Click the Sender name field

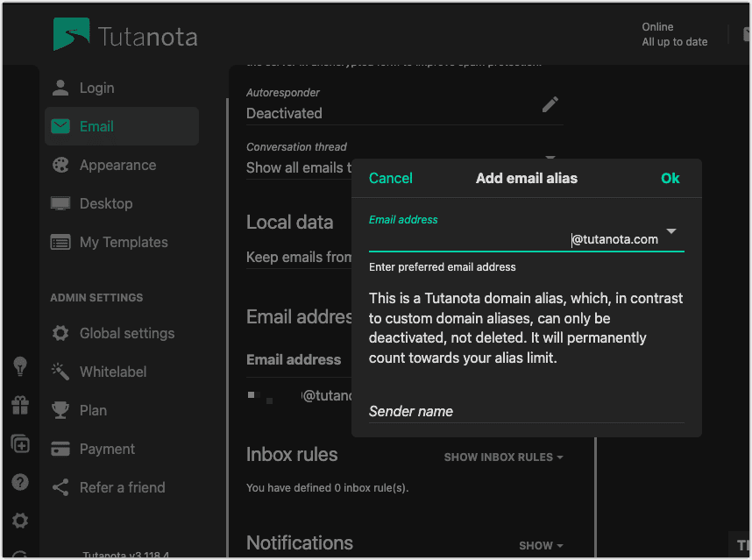tap(526, 411)
